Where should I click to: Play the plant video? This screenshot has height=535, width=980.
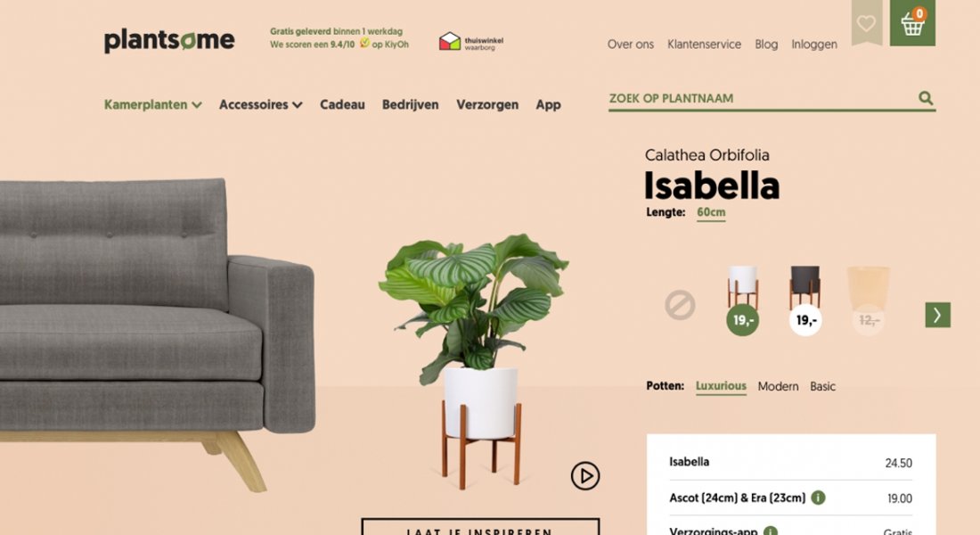click(x=585, y=476)
